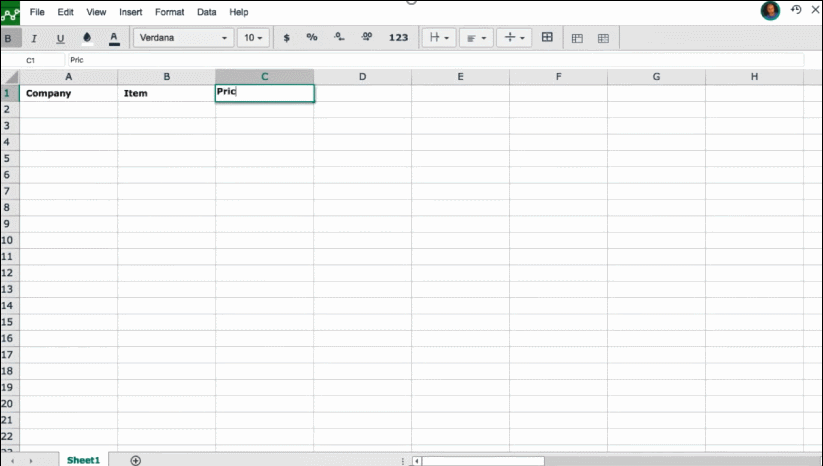Click the merge cells icon
The height and width of the screenshot is (466, 823).
pos(547,37)
